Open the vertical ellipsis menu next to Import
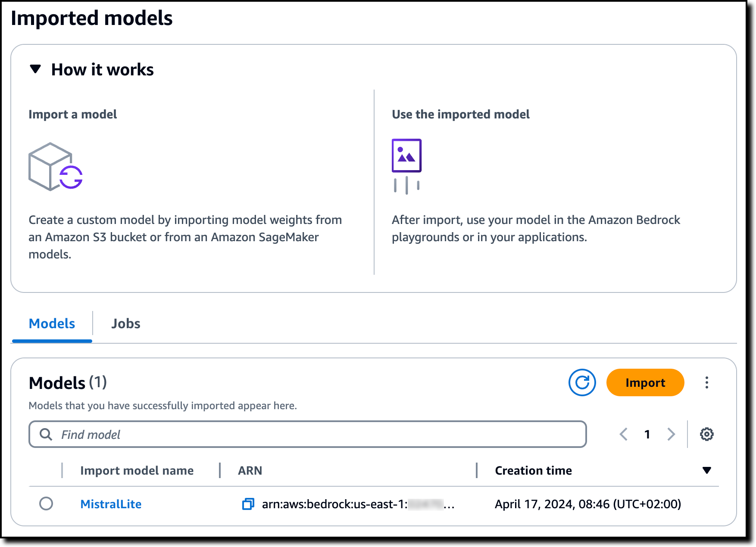Viewport: 756px width, 547px height. 706,382
